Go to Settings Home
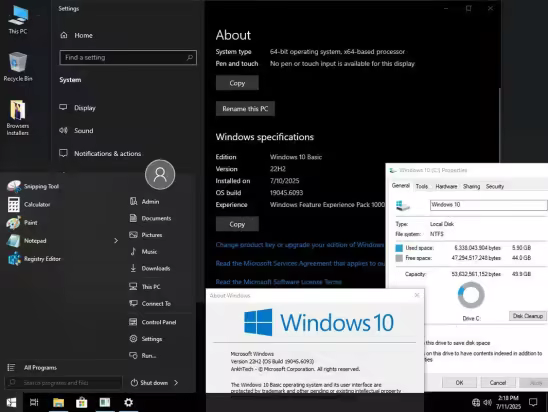This screenshot has height=412, width=548. click(x=77, y=35)
